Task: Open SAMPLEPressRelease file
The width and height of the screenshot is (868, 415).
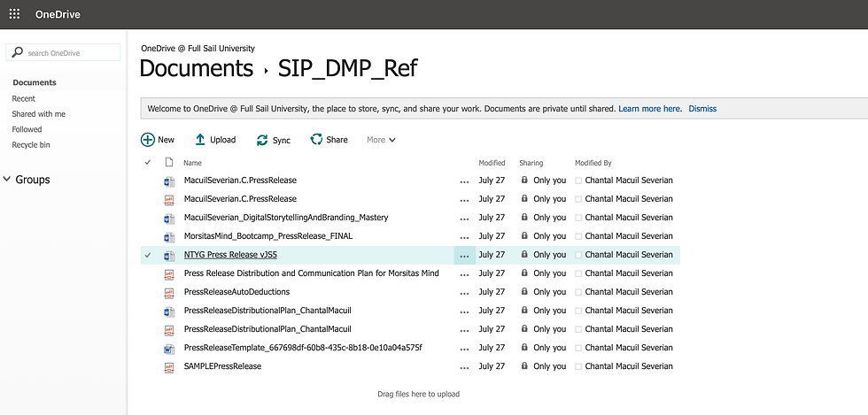Action: [x=222, y=365]
